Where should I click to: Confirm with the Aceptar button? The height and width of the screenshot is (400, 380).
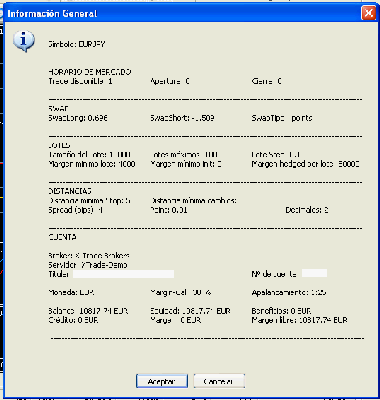162,381
